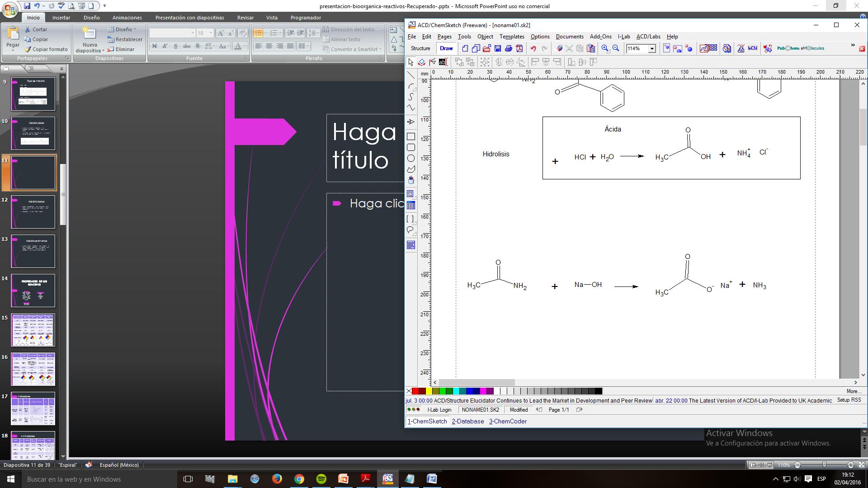Select the text 'ab' edit tool
The height and width of the screenshot is (488, 868).
click(x=443, y=62)
